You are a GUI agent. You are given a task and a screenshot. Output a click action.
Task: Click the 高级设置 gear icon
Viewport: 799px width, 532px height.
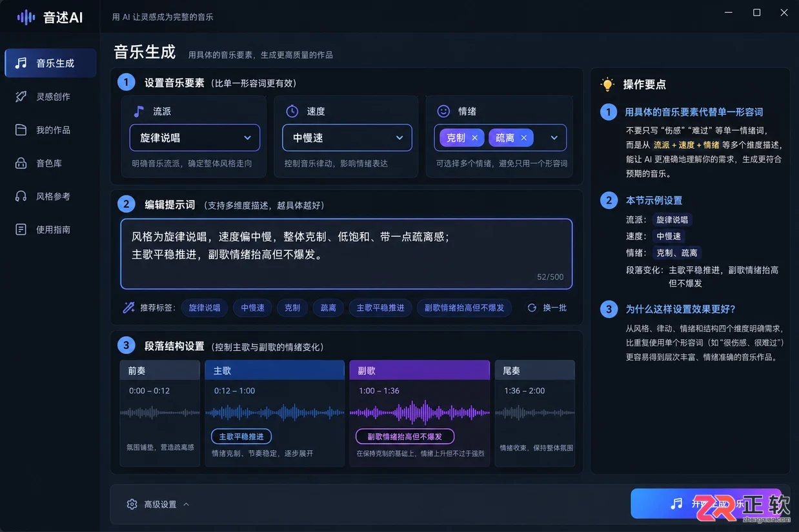click(132, 504)
